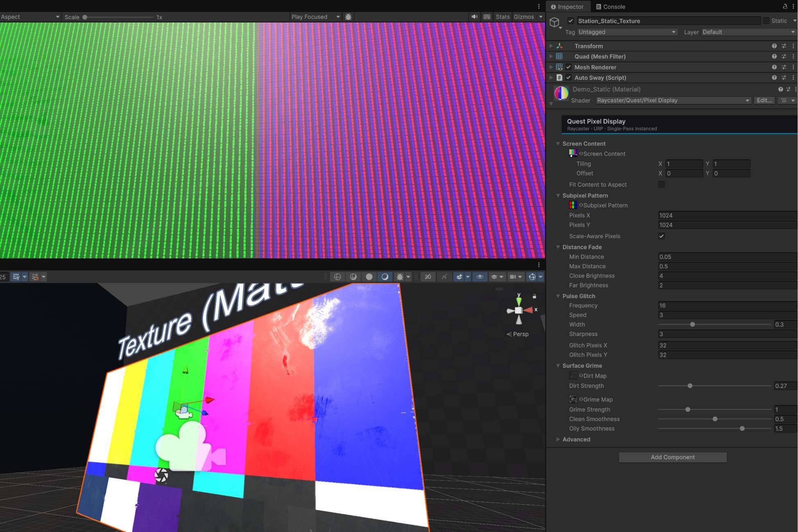The width and height of the screenshot is (798, 532).
Task: Select the Inspector tab
Action: tap(567, 7)
